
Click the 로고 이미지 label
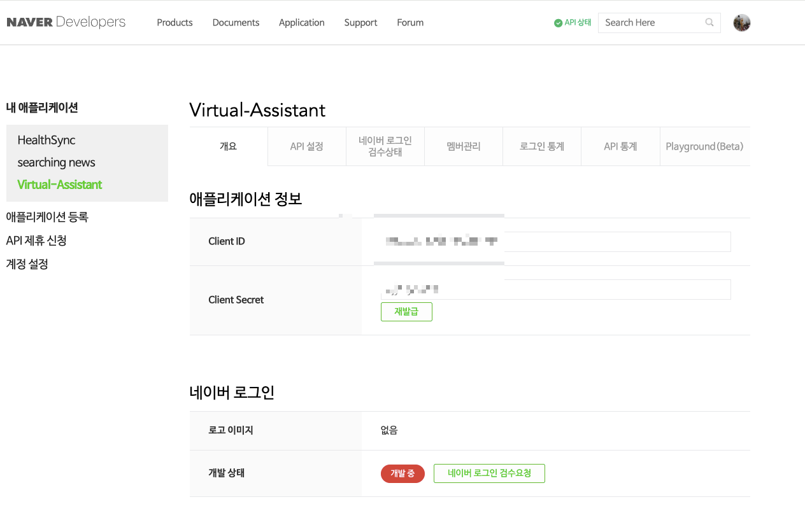(231, 431)
